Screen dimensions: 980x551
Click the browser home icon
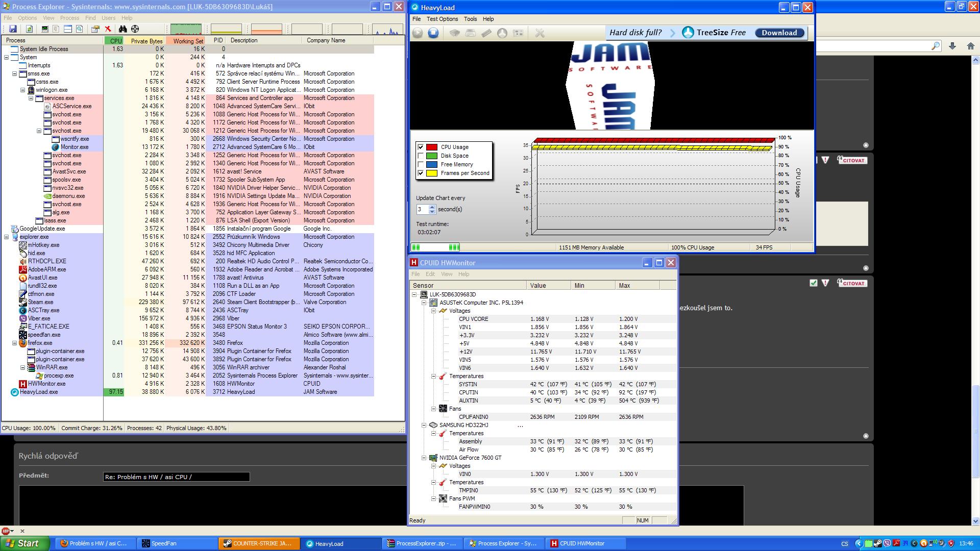pyautogui.click(x=970, y=46)
